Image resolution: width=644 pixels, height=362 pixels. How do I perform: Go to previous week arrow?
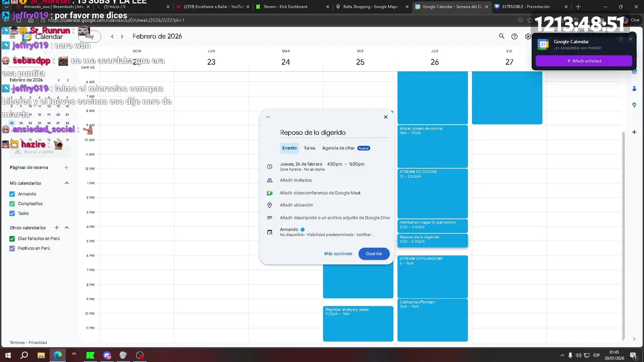point(112,36)
